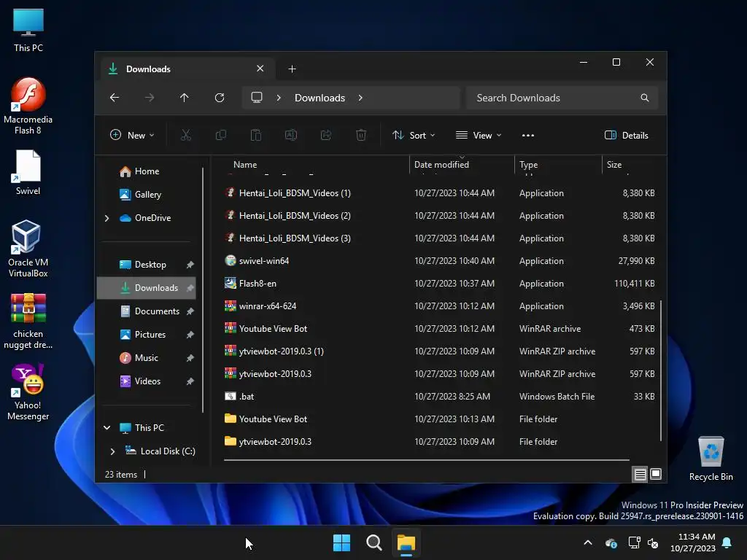747x560 pixels.
Task: Click chevron before Downloads breadcrumb
Action: point(279,98)
